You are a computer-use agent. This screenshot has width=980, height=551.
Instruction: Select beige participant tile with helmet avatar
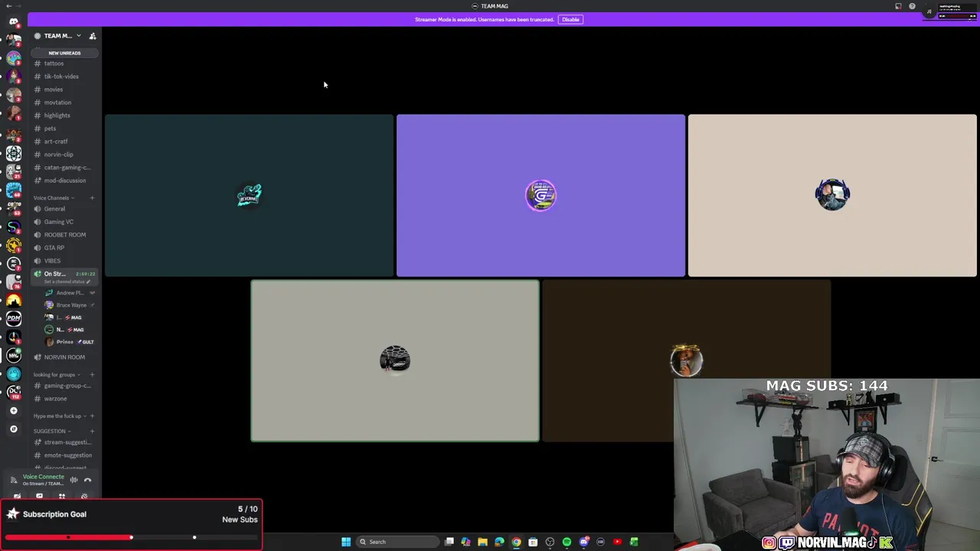(x=832, y=195)
